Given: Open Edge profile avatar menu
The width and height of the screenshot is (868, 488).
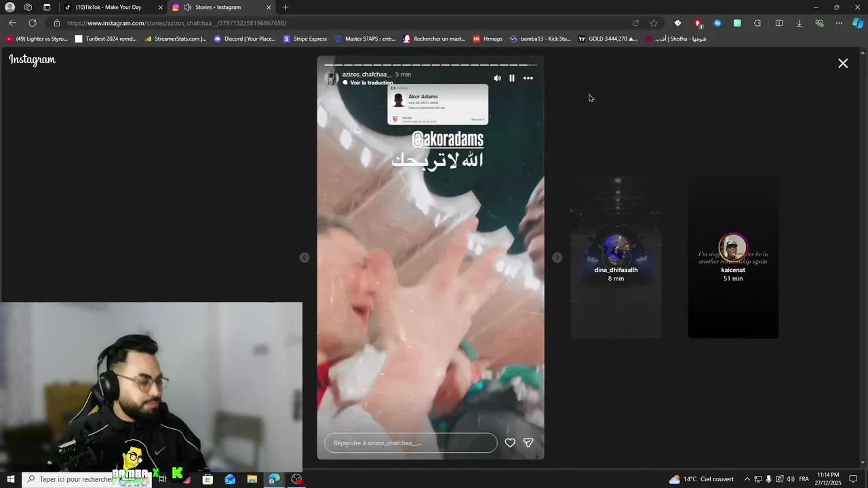Looking at the screenshot, I should [10, 7].
